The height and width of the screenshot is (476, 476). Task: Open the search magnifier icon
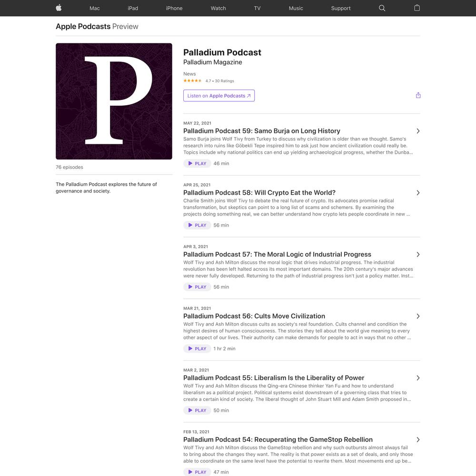pyautogui.click(x=382, y=8)
